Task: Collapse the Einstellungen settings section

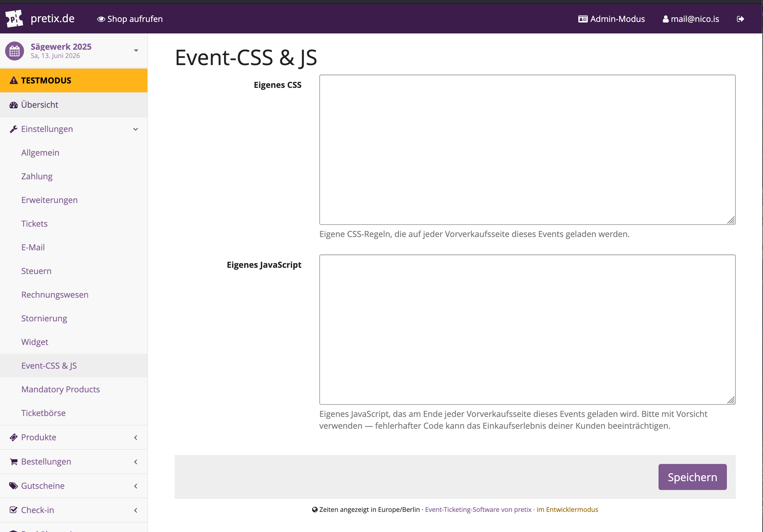Action: [x=135, y=129]
